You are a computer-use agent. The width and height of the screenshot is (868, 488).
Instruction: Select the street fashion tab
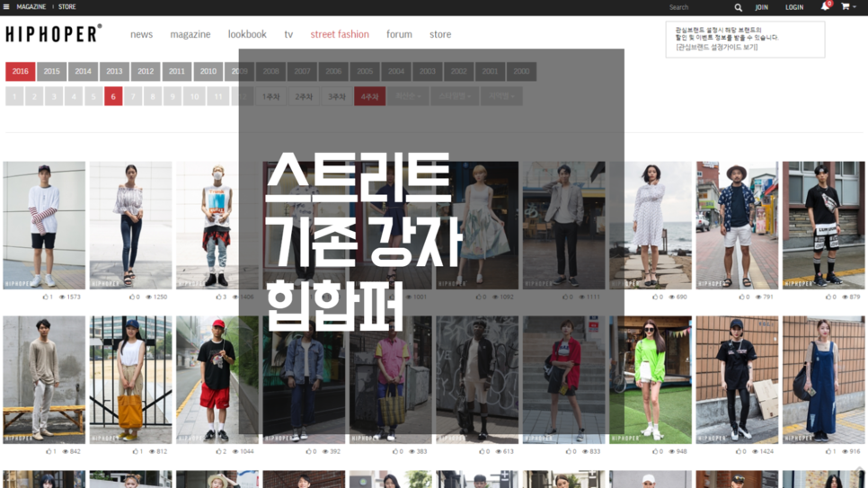[x=340, y=34]
